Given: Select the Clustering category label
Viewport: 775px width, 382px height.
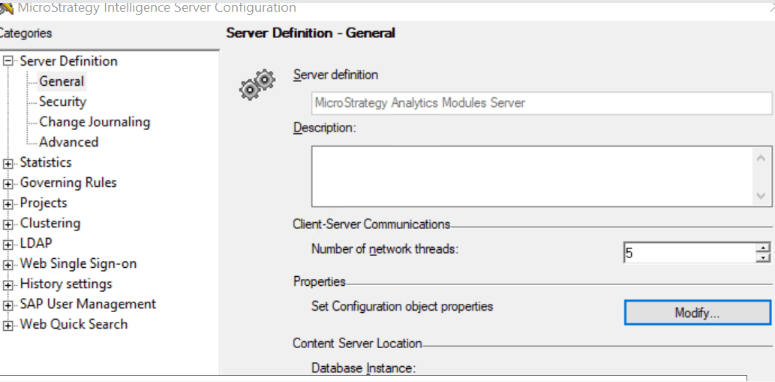Looking at the screenshot, I should click(x=50, y=223).
